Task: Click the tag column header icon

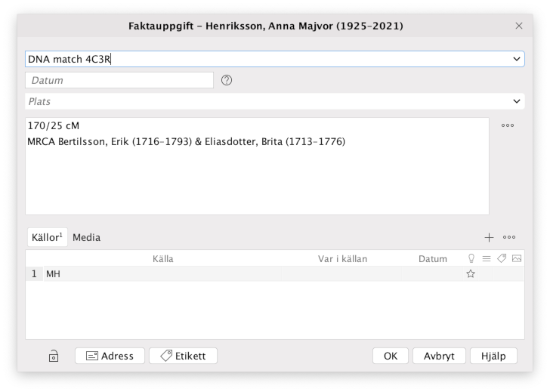Action: pos(502,258)
